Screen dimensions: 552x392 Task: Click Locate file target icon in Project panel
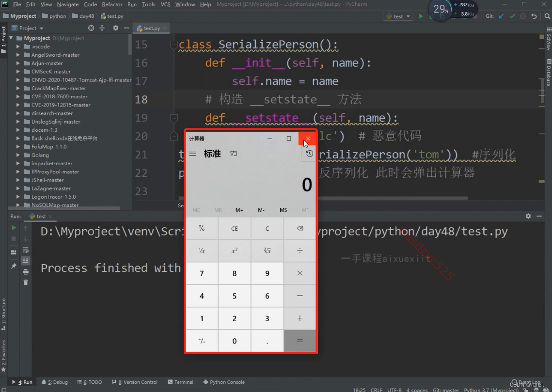(x=91, y=28)
